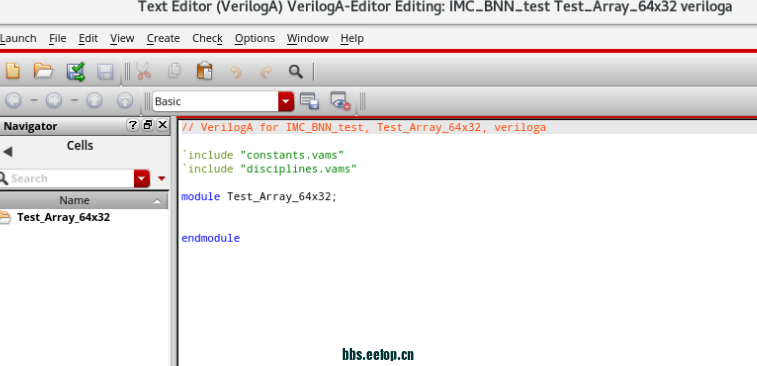Screen dimensions: 757x366
Task: Open the Help menu
Action: [352, 38]
